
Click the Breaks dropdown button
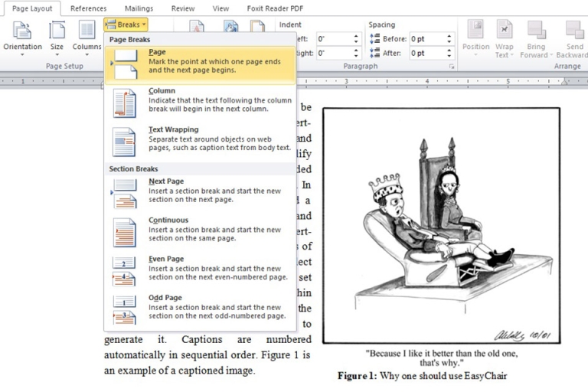click(126, 24)
